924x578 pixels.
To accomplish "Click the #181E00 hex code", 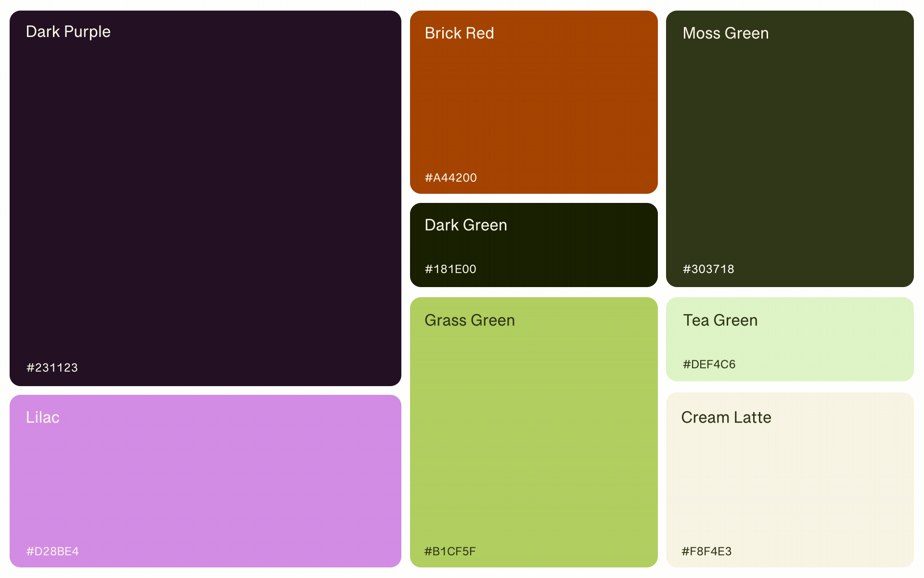I will (x=450, y=269).
